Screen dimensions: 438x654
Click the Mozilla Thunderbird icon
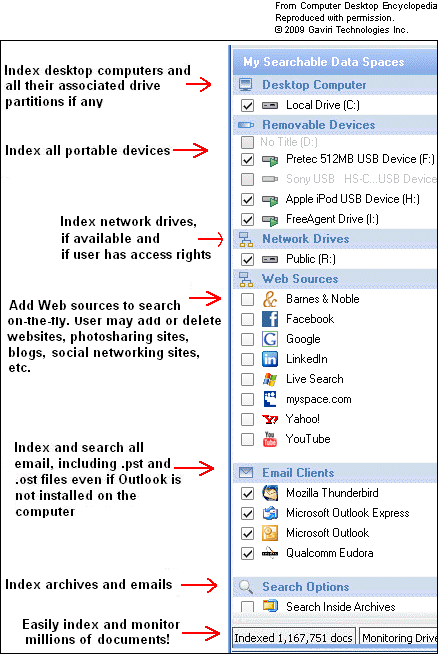tap(270, 493)
